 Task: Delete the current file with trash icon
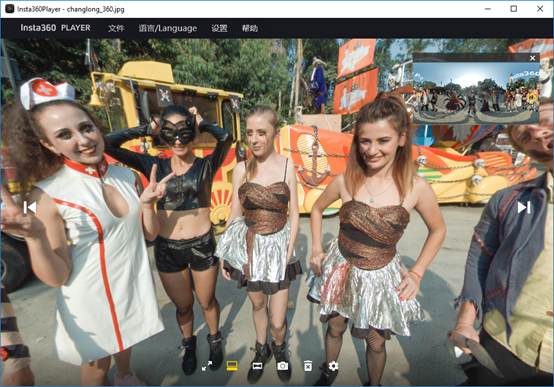(x=308, y=366)
